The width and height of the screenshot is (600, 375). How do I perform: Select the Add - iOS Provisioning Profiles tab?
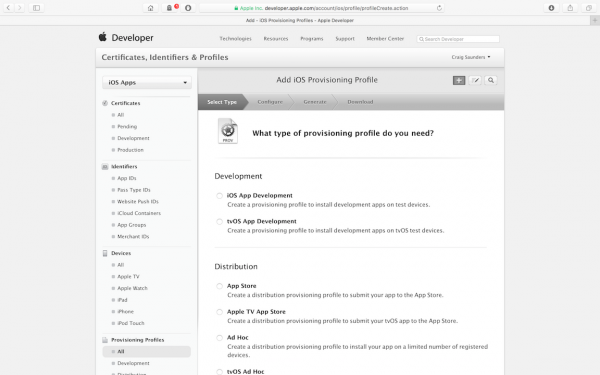[300, 21]
